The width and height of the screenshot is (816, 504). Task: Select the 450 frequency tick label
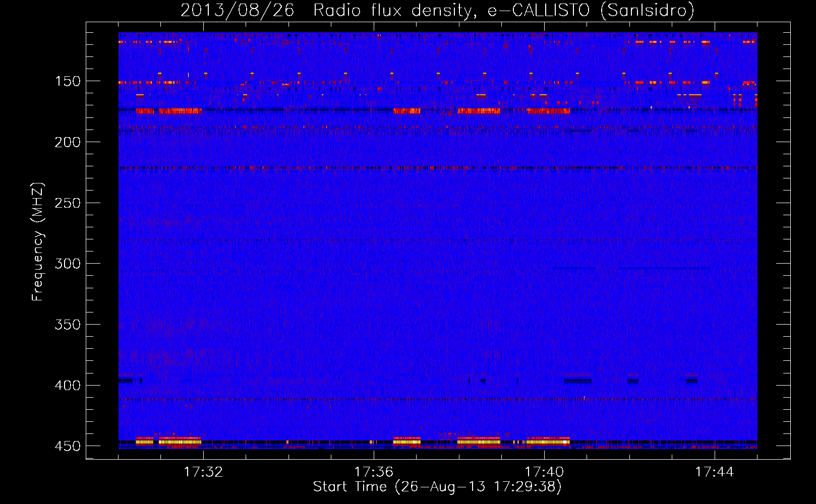pos(67,446)
